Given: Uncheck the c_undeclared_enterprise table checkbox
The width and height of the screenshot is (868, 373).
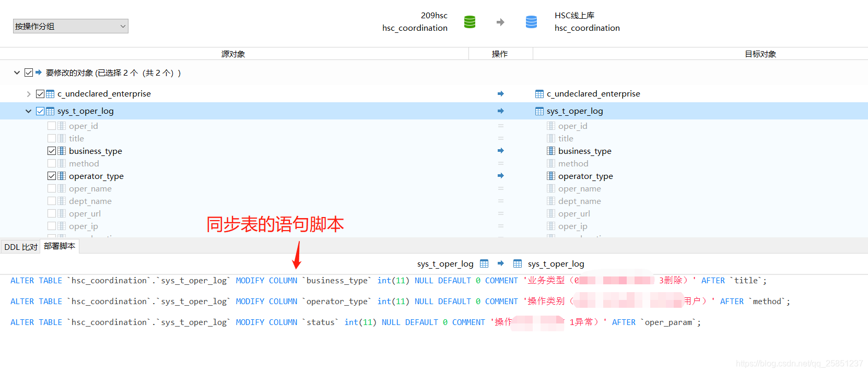Looking at the screenshot, I should (40, 94).
